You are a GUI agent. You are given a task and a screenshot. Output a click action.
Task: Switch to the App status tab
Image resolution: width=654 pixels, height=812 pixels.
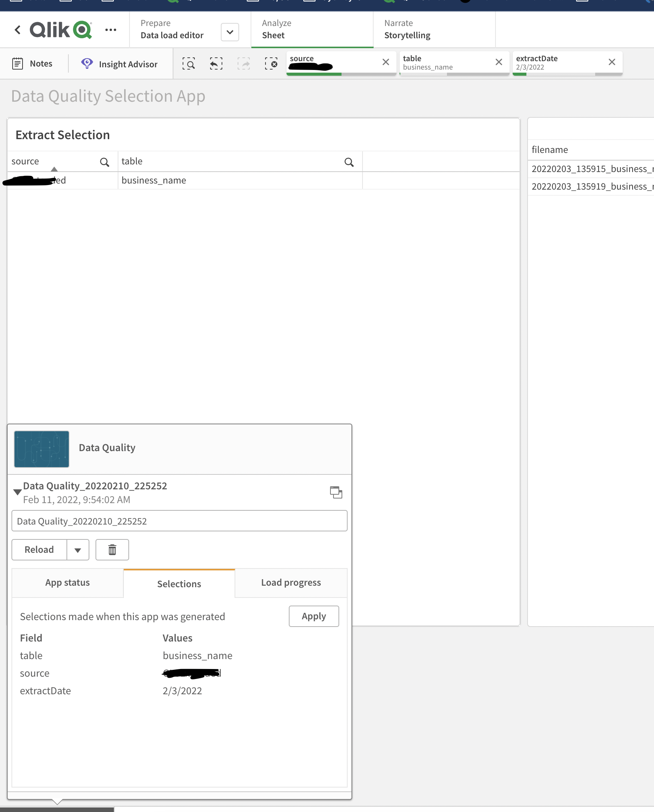(x=68, y=583)
